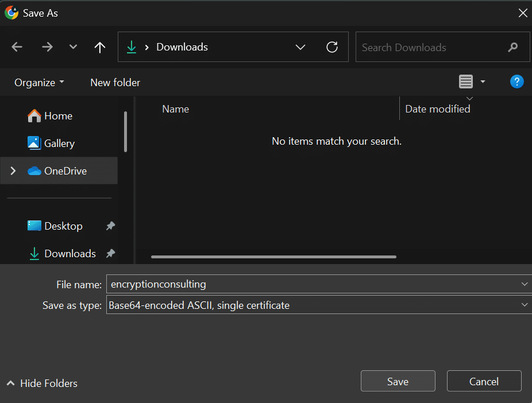
Task: Click the view layout icon
Action: (466, 82)
